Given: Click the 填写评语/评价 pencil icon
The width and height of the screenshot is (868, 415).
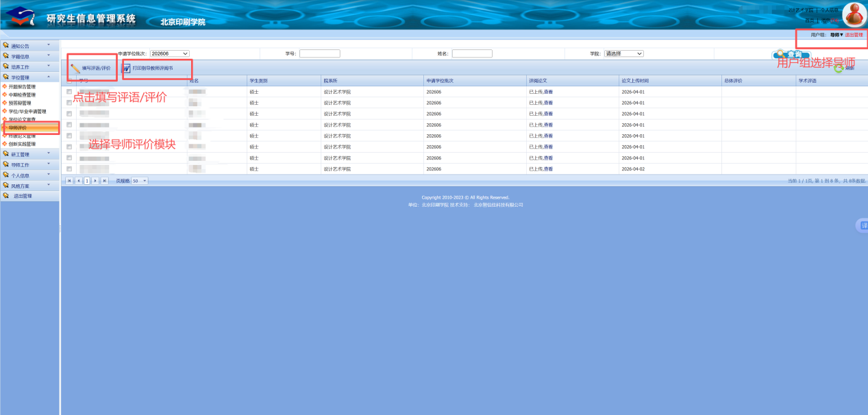Looking at the screenshot, I should coord(75,68).
